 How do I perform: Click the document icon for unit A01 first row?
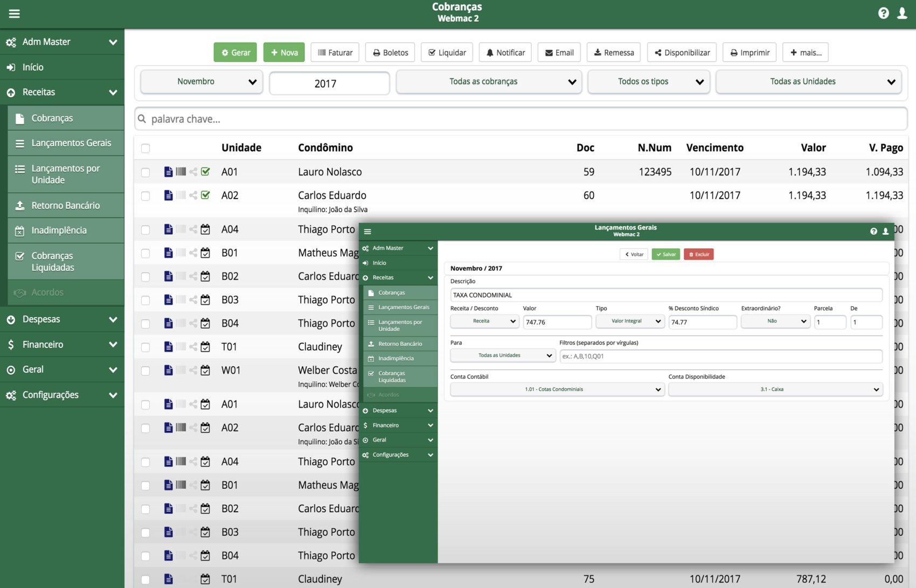(168, 172)
